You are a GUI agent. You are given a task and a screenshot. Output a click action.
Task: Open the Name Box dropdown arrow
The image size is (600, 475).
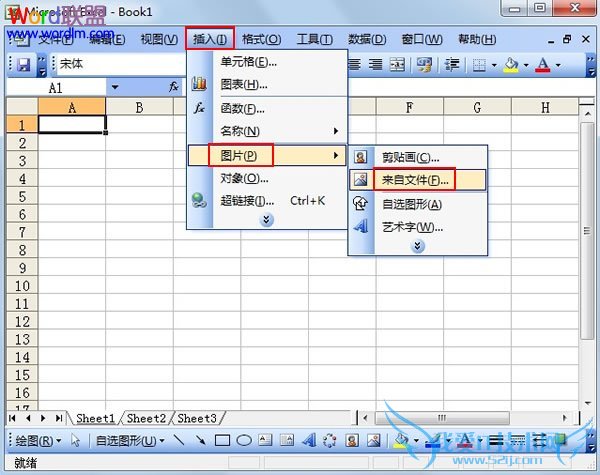(115, 87)
